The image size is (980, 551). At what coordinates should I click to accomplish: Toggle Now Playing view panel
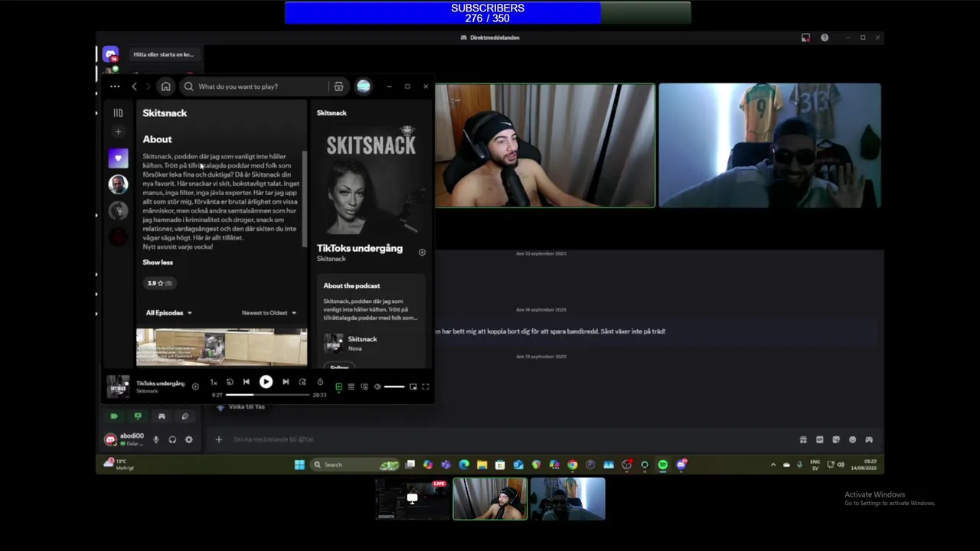pyautogui.click(x=338, y=386)
